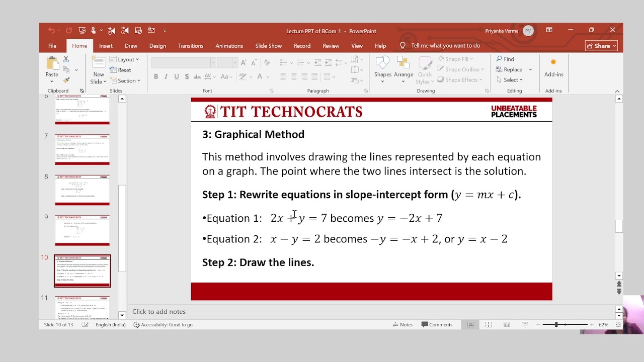The height and width of the screenshot is (362, 644).
Task: Toggle Bold formatting
Action: (156, 76)
